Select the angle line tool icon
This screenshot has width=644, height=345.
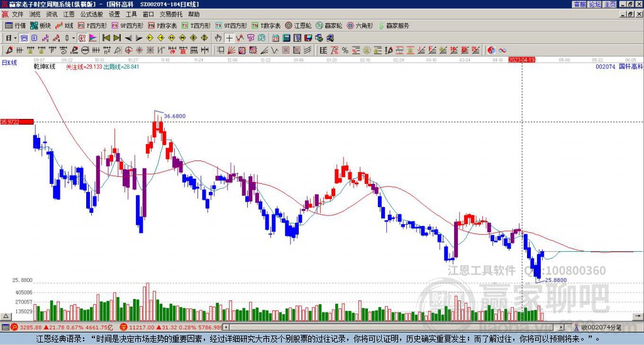264,50
